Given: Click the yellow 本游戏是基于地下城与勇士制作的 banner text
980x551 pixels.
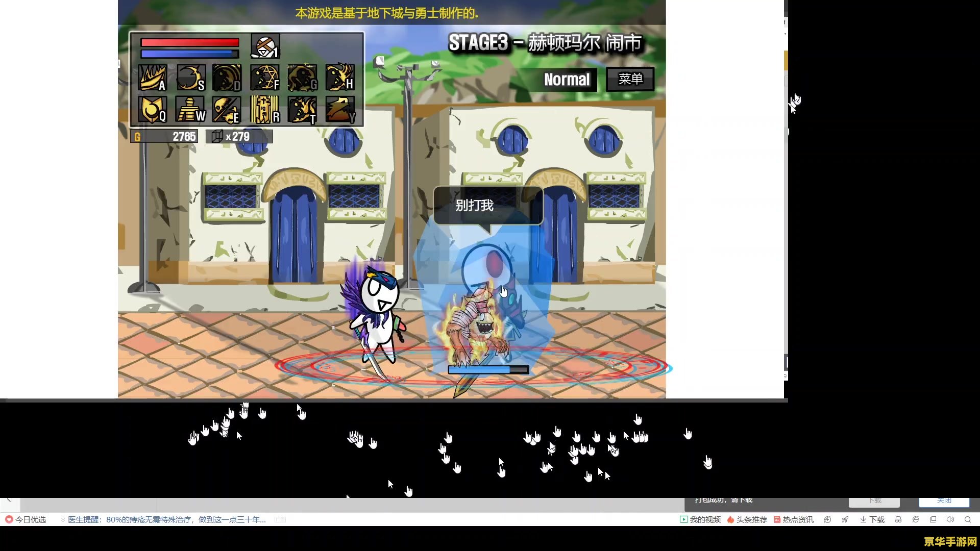Looking at the screenshot, I should 387,13.
